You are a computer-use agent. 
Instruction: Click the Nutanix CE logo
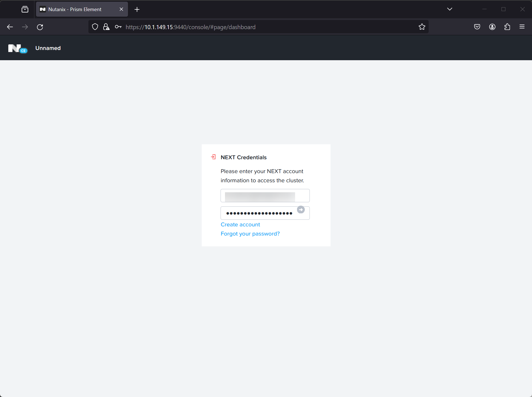17,48
